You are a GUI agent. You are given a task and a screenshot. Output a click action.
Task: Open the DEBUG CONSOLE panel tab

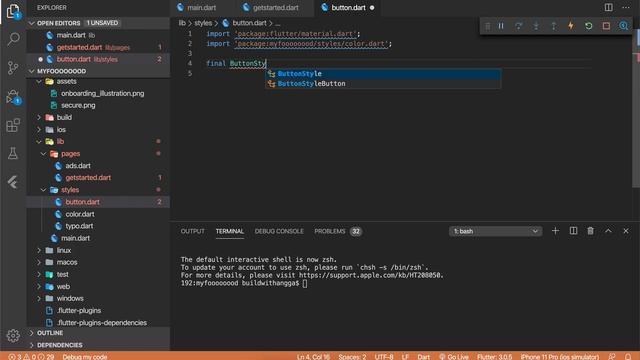[x=279, y=231]
